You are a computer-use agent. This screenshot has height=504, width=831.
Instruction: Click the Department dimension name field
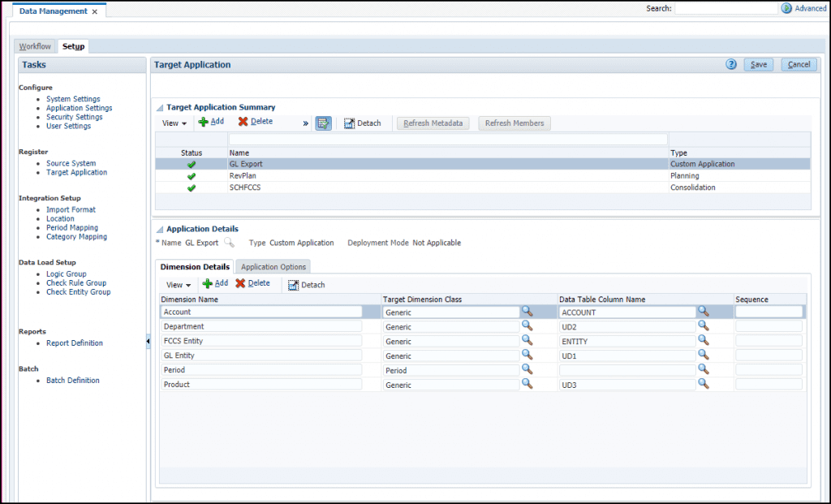pos(261,326)
